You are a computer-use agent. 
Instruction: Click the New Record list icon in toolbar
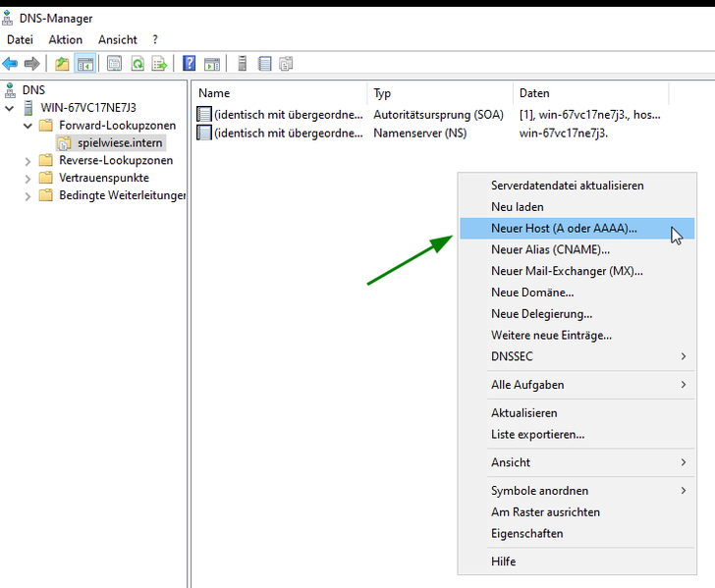264,64
